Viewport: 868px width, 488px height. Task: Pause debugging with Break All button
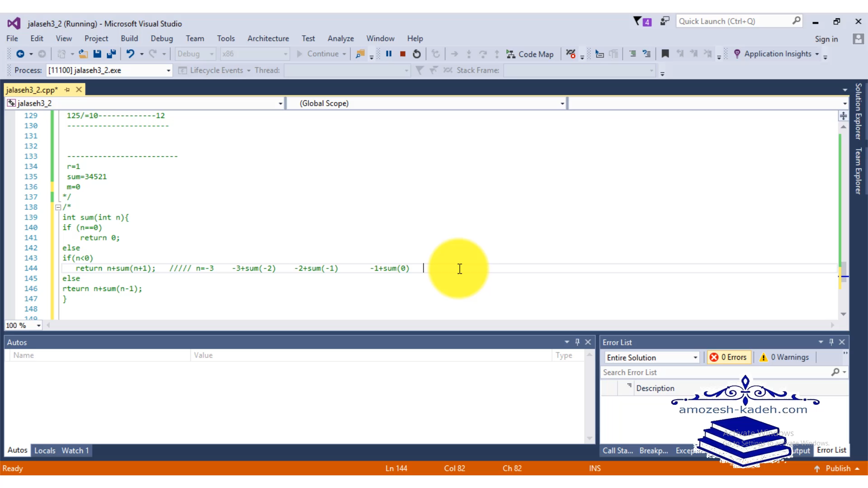coord(389,54)
